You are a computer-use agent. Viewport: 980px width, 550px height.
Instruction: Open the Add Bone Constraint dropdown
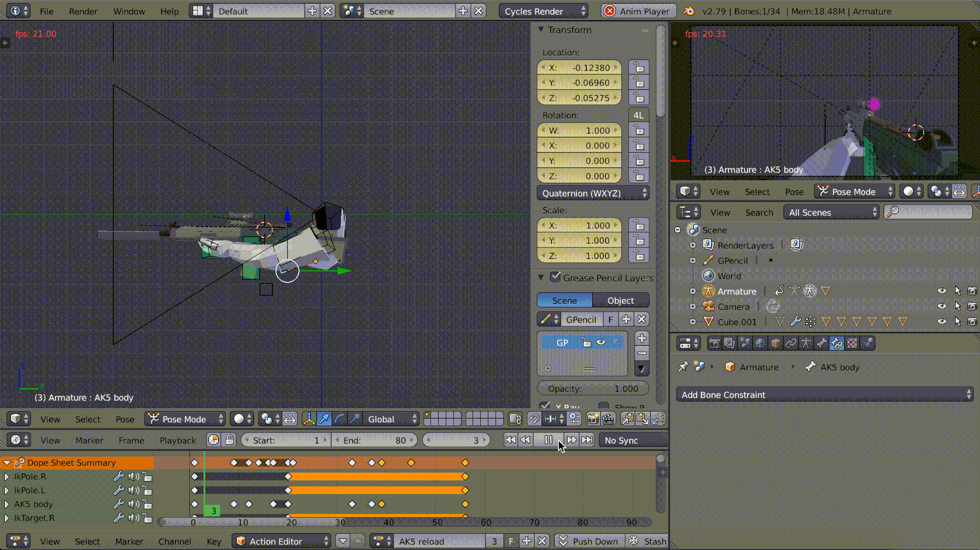tap(824, 395)
